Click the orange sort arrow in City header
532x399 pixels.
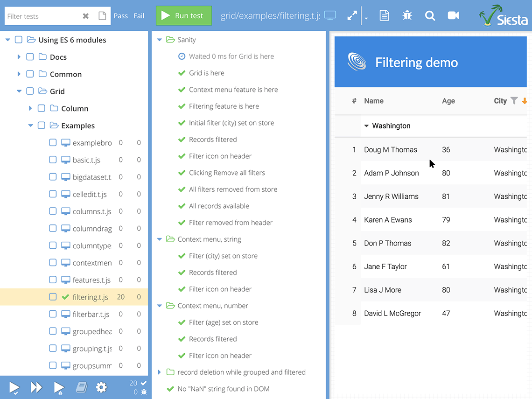(x=524, y=101)
